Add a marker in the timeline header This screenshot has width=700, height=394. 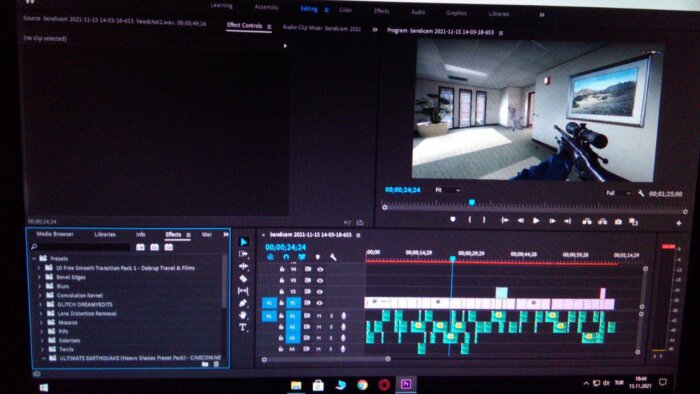tap(317, 257)
